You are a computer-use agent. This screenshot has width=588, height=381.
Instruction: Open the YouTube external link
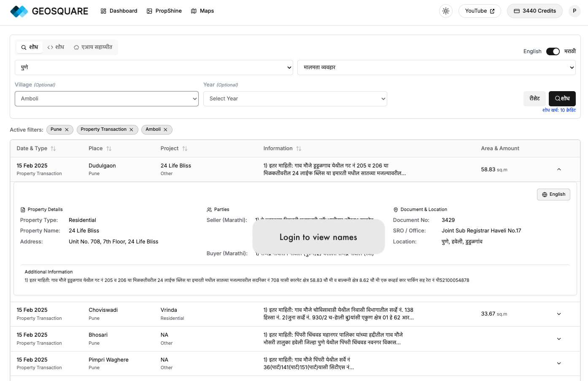[x=479, y=11]
